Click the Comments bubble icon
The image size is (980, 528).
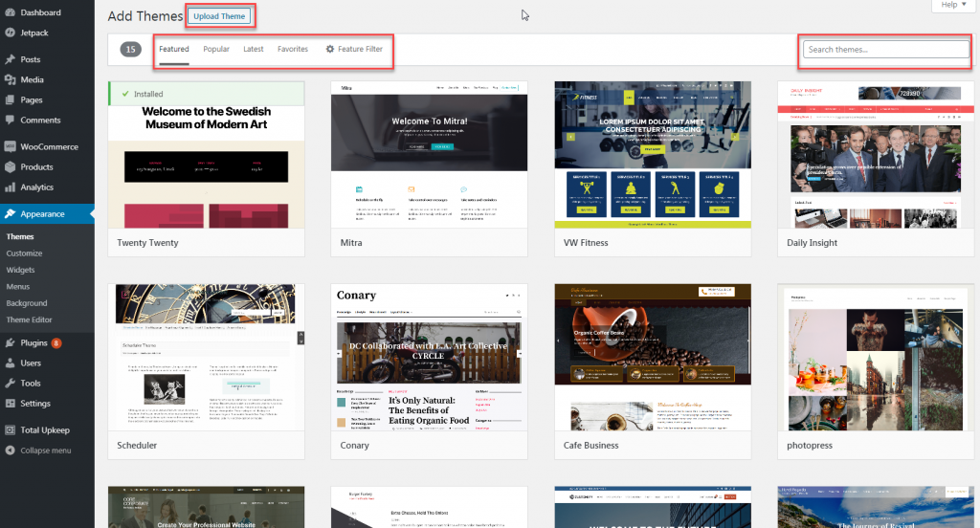(10, 120)
